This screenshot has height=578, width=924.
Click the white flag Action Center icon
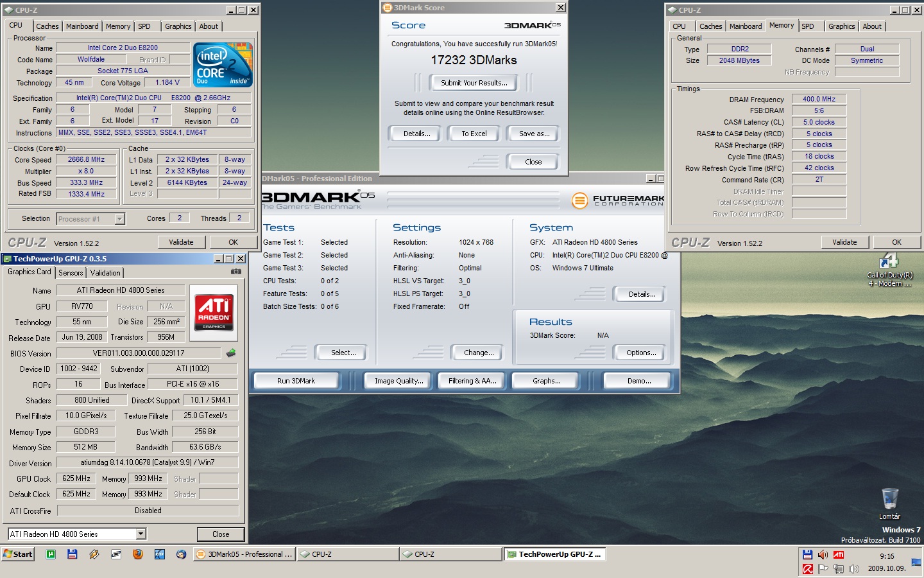point(823,569)
